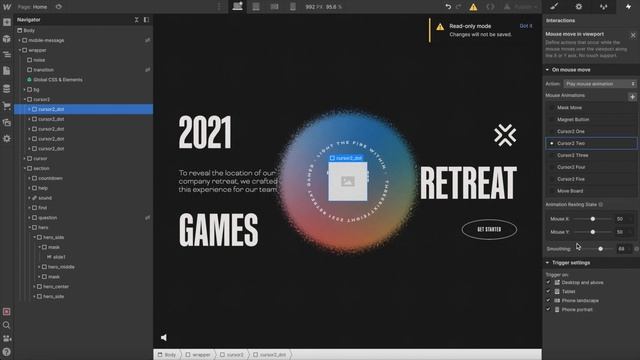
Task: Click the warning triangle in top bar
Action: pyautogui.click(x=473, y=7)
